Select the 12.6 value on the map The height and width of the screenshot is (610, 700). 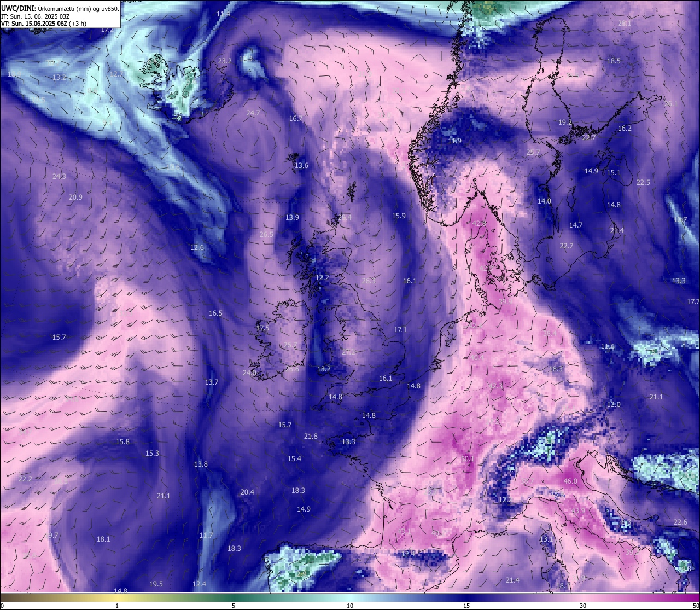[x=197, y=248]
